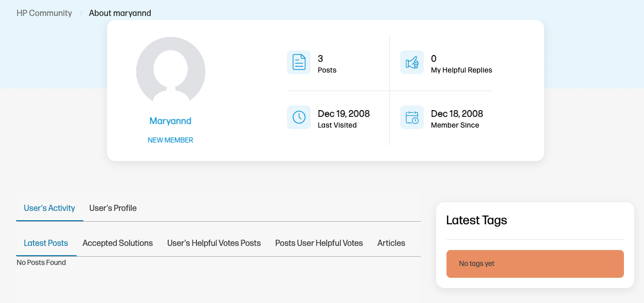Click About maryannd breadcrumb text
The image size is (644, 303).
click(x=120, y=13)
